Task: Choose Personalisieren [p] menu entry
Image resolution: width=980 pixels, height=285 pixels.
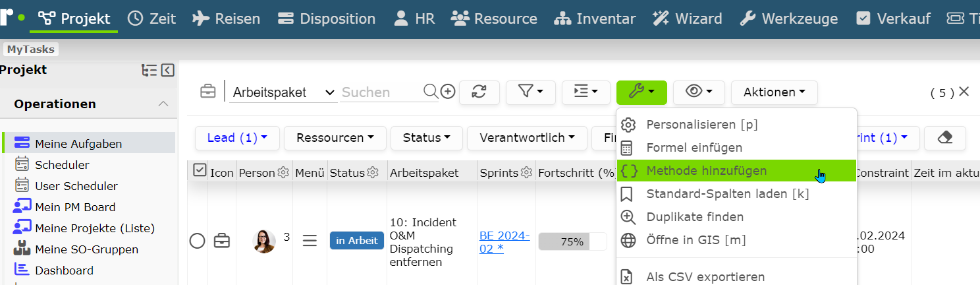Action: coord(736,125)
